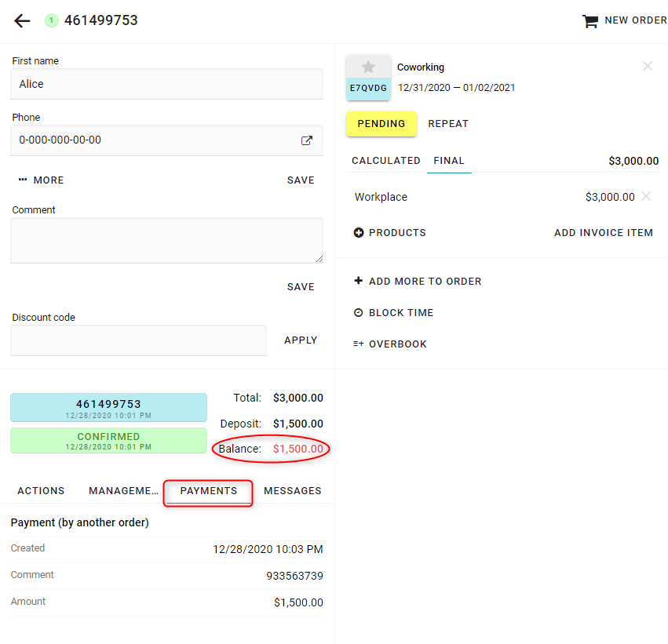The image size is (668, 644).
Task: Save the comment
Action: [301, 287]
